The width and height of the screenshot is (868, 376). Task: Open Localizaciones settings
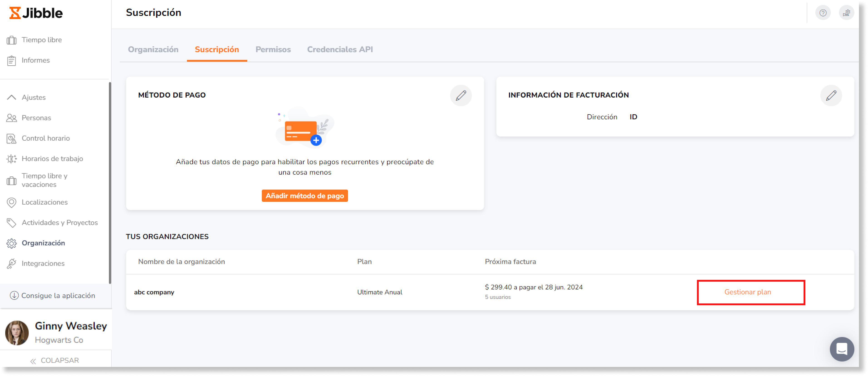11,202
